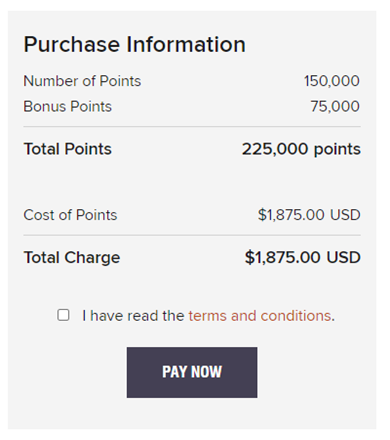The image size is (390, 440).
Task: Click the 75,000 bonus value
Action: tap(335, 107)
